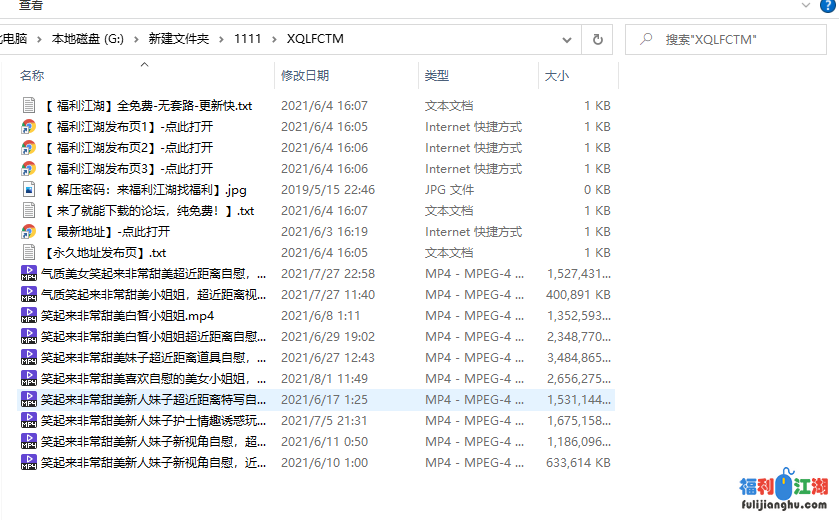Click the magnifier icon in the search box
The height and width of the screenshot is (520, 839).
pos(645,39)
